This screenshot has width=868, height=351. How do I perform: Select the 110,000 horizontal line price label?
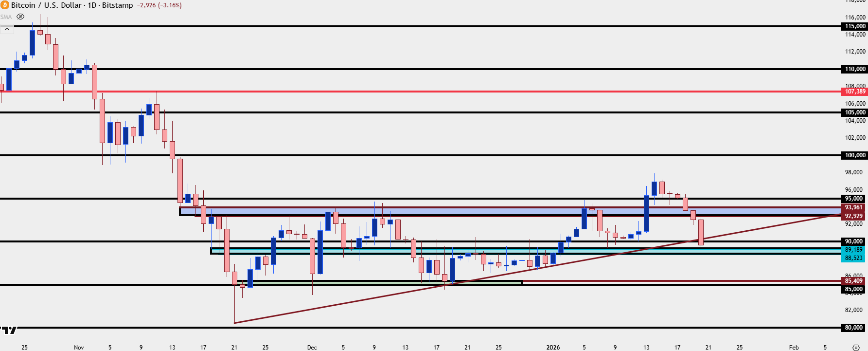pos(854,69)
